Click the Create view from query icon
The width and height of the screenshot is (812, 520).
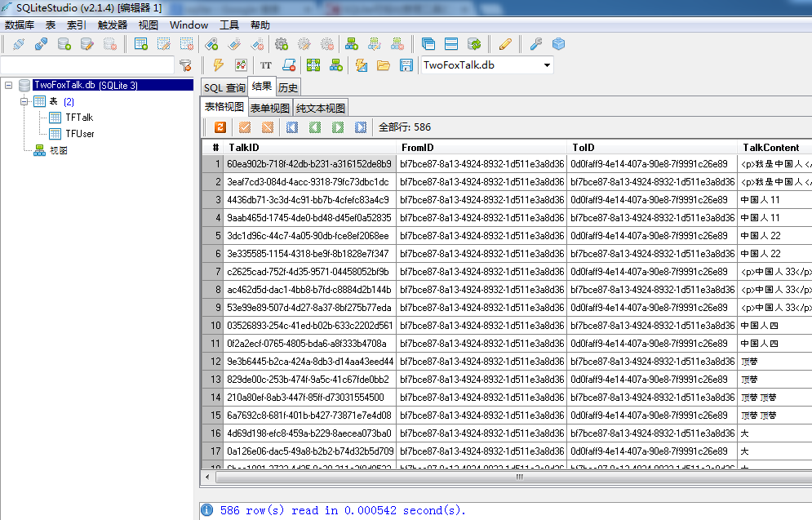(x=336, y=65)
